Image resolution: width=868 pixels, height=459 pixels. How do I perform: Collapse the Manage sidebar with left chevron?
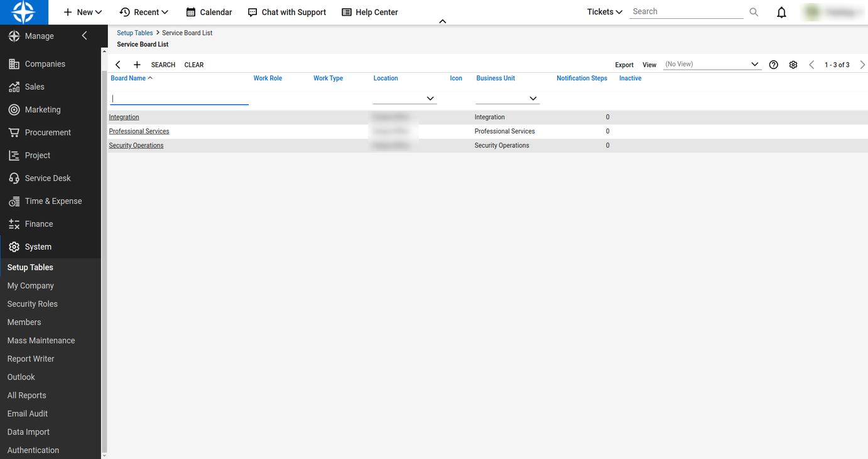click(85, 36)
